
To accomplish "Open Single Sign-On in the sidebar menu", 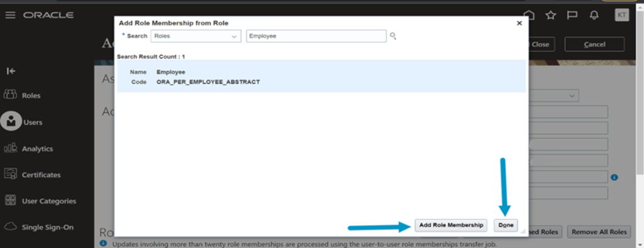I will 48,227.
